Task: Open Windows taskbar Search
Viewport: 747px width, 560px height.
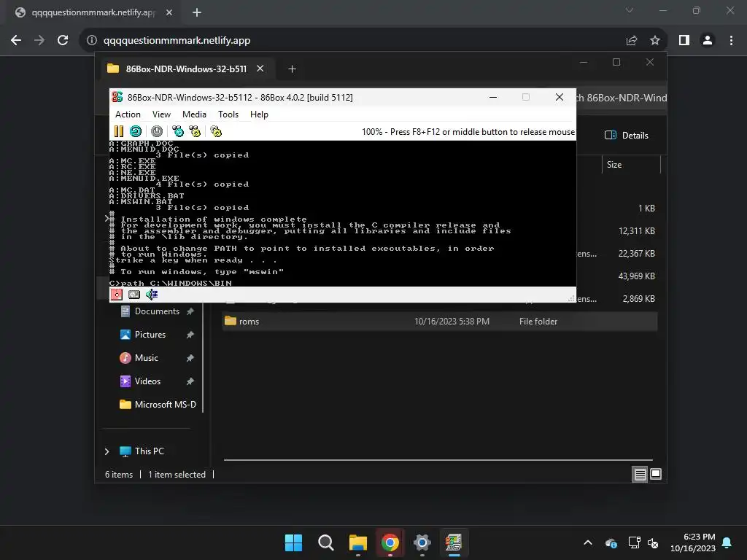Action: [326, 542]
